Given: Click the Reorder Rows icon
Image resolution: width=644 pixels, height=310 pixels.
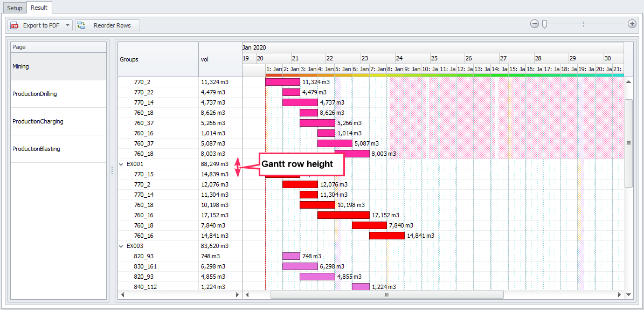Looking at the screenshot, I should click(81, 25).
